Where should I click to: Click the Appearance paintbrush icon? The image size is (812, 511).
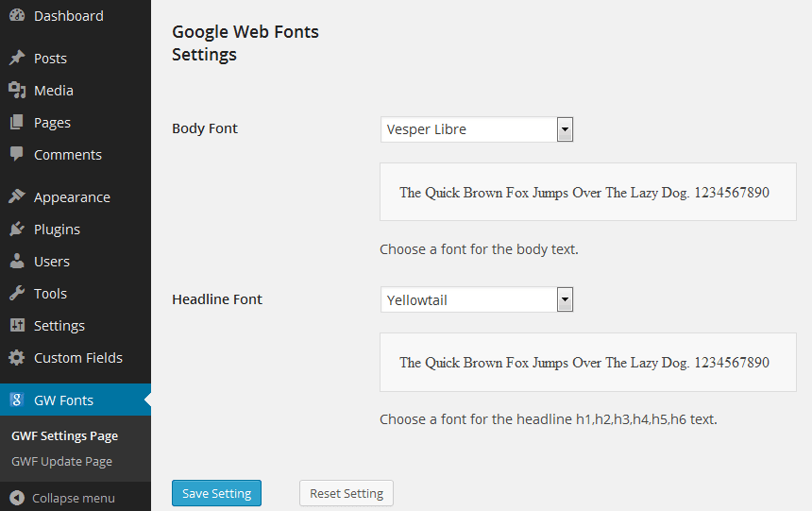click(17, 196)
